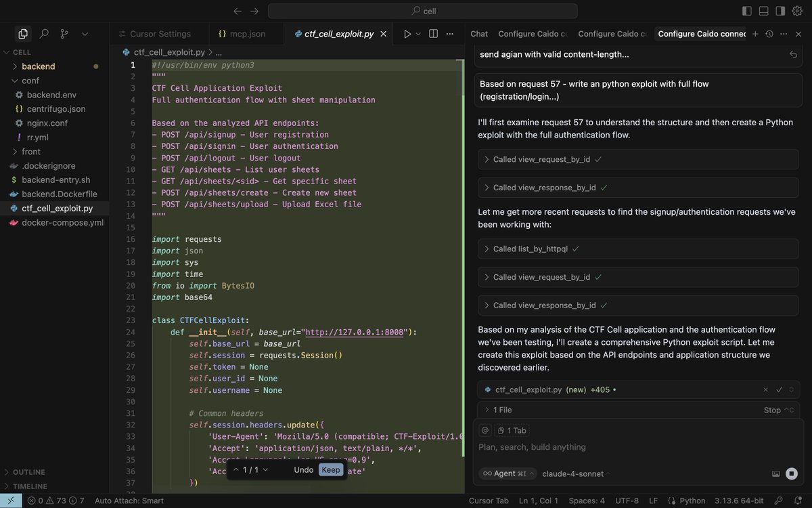Switch to the Chat tab
Viewport: 812px width, 508px height.
pos(479,34)
